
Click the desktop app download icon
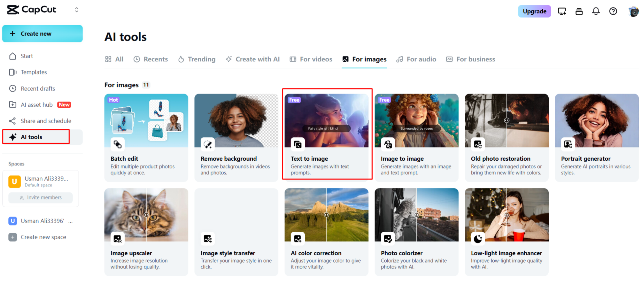(x=562, y=11)
